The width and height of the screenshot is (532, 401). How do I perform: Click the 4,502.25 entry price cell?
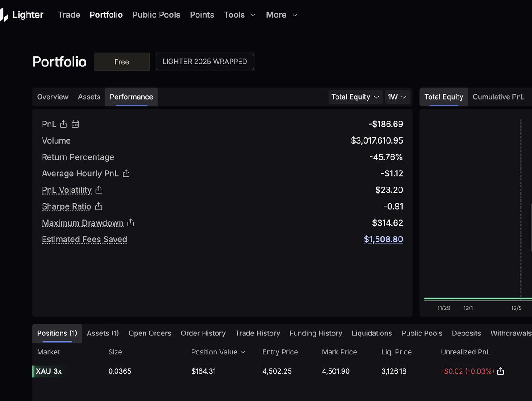(277, 371)
